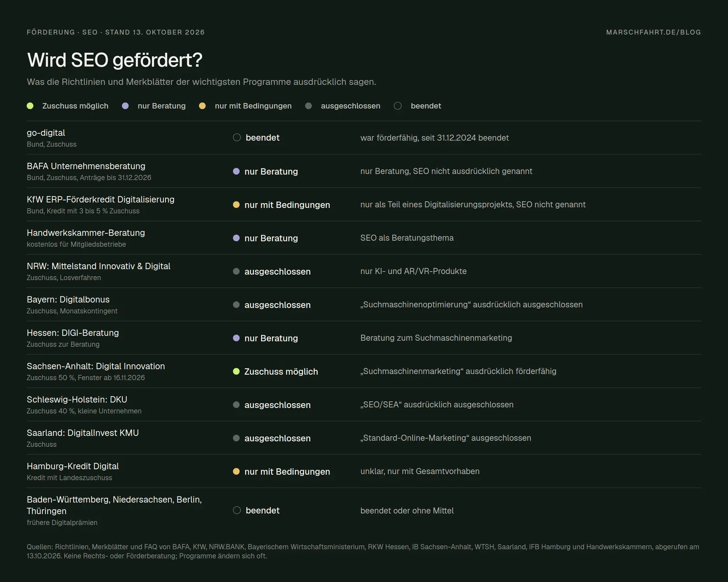Click the purple status dot in Handwerkskammer-Beratung row
The width and height of the screenshot is (728, 582).
tap(236, 238)
